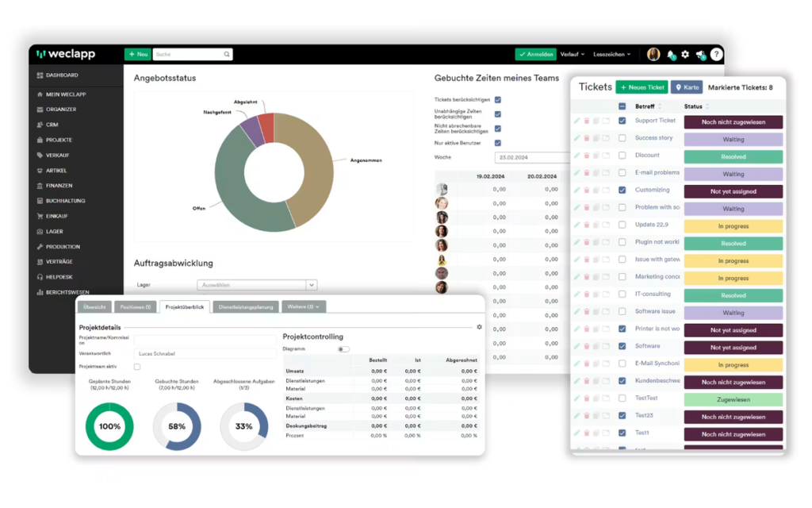Screen dimensions: 812x508
Task: Check the Discount ticket checkbox
Action: 622,156
